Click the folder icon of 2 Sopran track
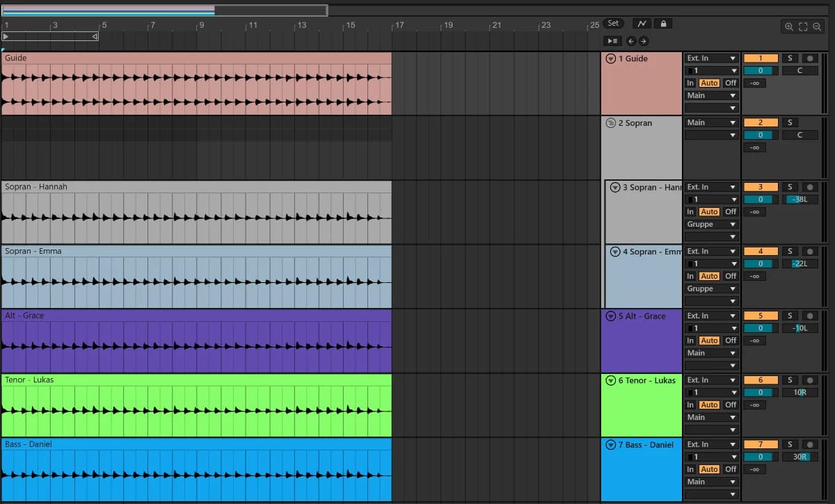Image resolution: width=835 pixels, height=504 pixels. coord(611,123)
